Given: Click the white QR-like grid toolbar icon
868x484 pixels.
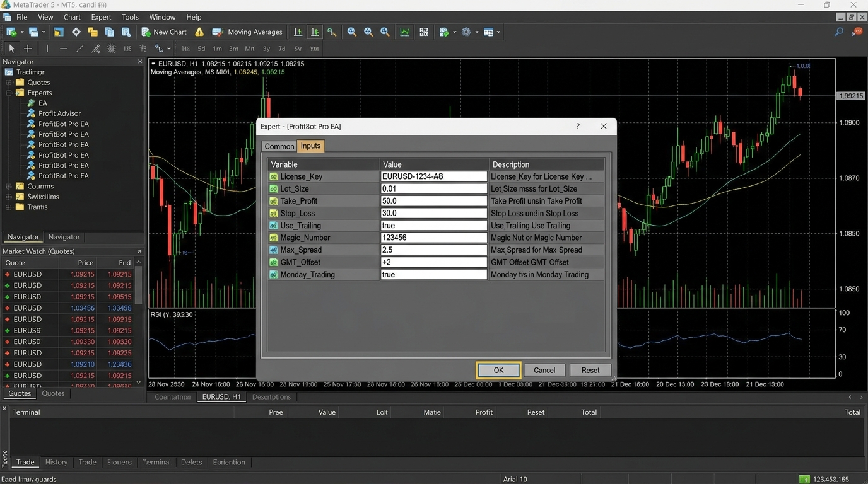Looking at the screenshot, I should coord(424,32).
